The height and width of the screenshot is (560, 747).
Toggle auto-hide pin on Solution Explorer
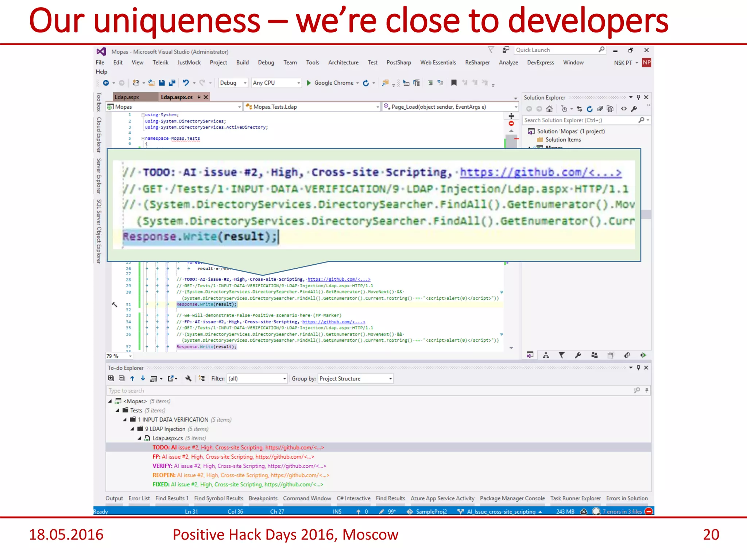[x=638, y=97]
